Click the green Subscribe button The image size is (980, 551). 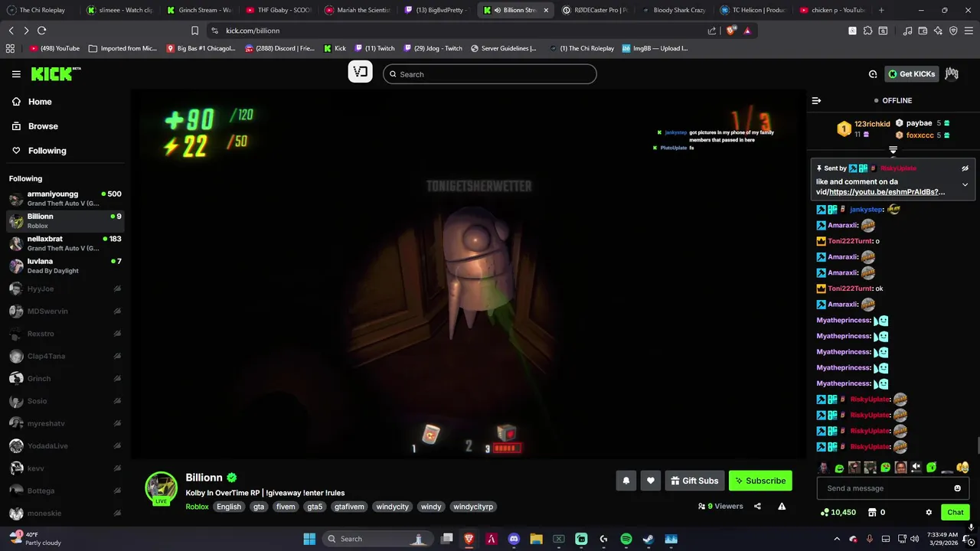coord(760,481)
